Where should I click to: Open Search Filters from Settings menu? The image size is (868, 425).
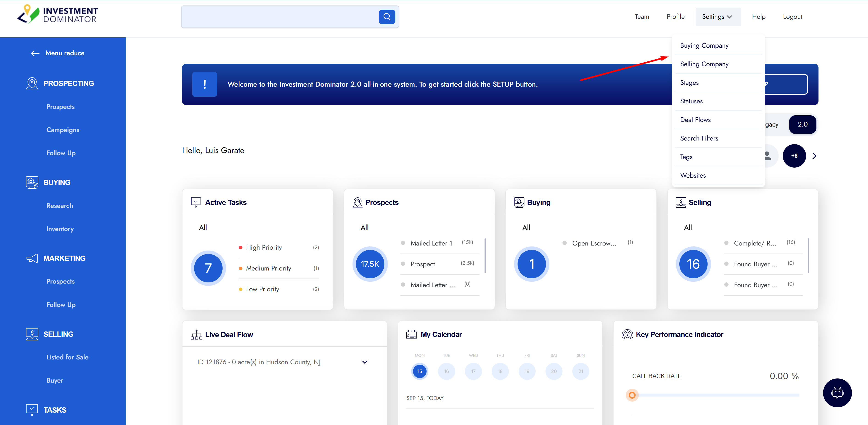(x=718, y=138)
